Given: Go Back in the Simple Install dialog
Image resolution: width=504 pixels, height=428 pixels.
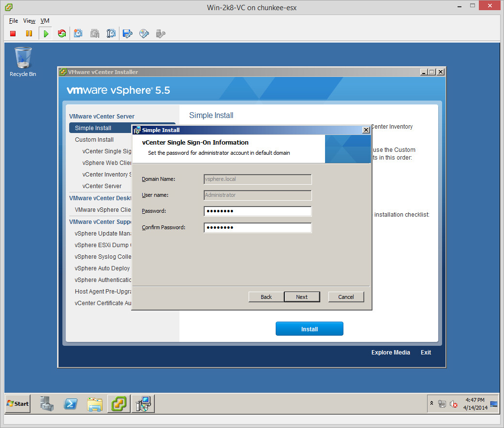Looking at the screenshot, I should coord(266,297).
